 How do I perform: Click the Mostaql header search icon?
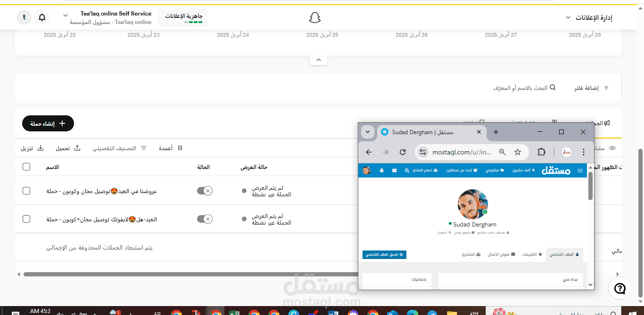(x=407, y=170)
